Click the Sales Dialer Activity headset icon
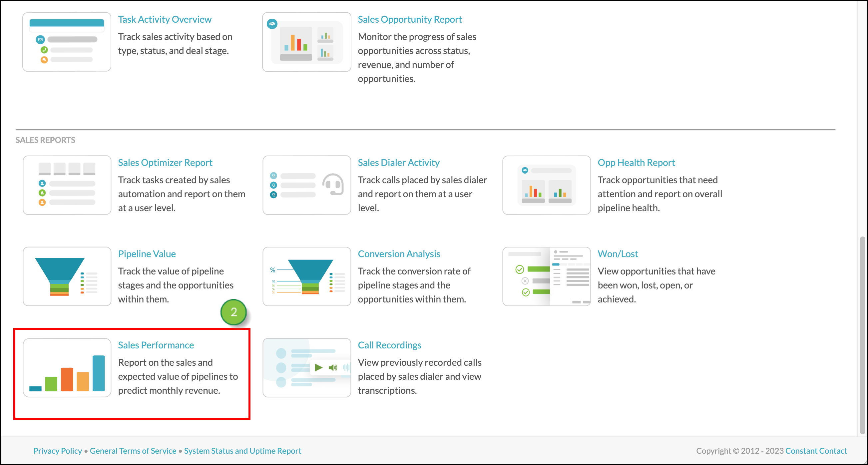868x465 pixels. click(333, 184)
